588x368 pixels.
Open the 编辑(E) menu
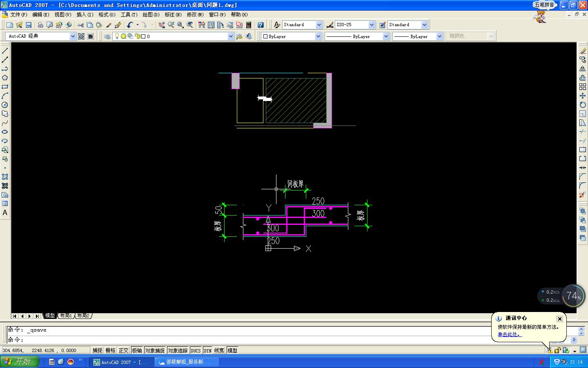(x=40, y=14)
